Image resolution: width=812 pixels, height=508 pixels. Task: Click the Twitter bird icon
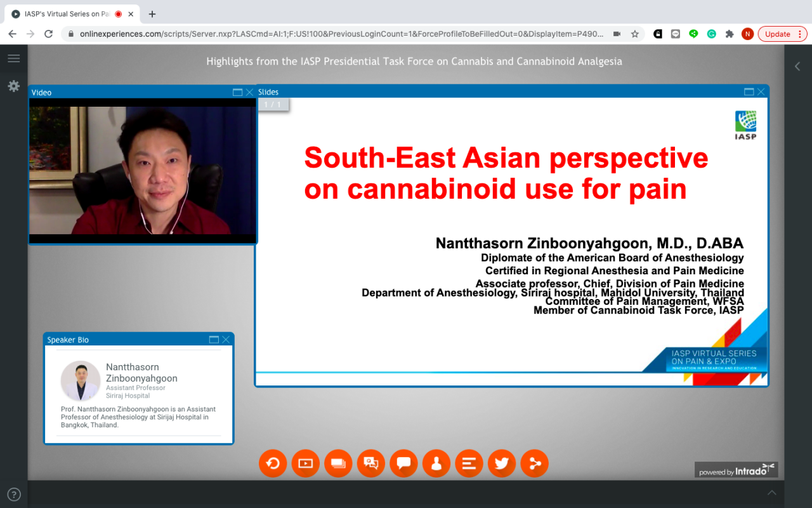502,464
